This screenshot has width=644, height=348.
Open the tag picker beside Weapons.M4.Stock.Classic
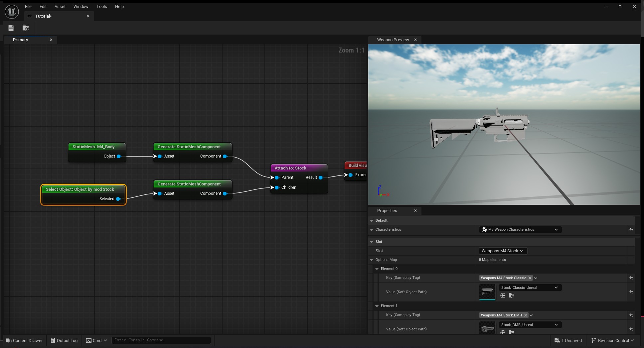pyautogui.click(x=536, y=278)
